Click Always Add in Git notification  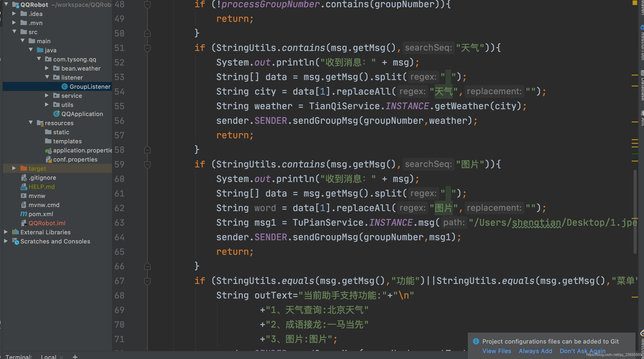pos(535,351)
